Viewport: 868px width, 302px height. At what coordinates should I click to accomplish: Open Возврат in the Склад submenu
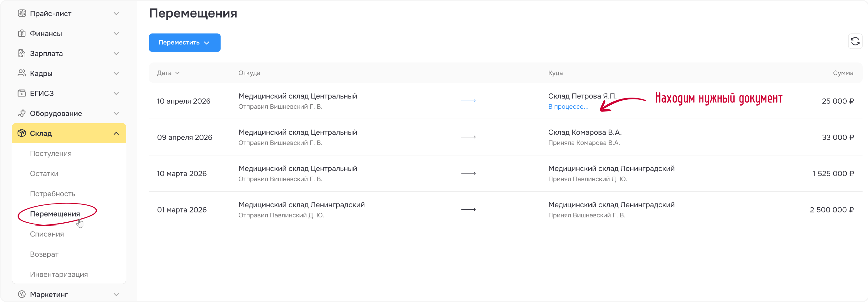44,254
